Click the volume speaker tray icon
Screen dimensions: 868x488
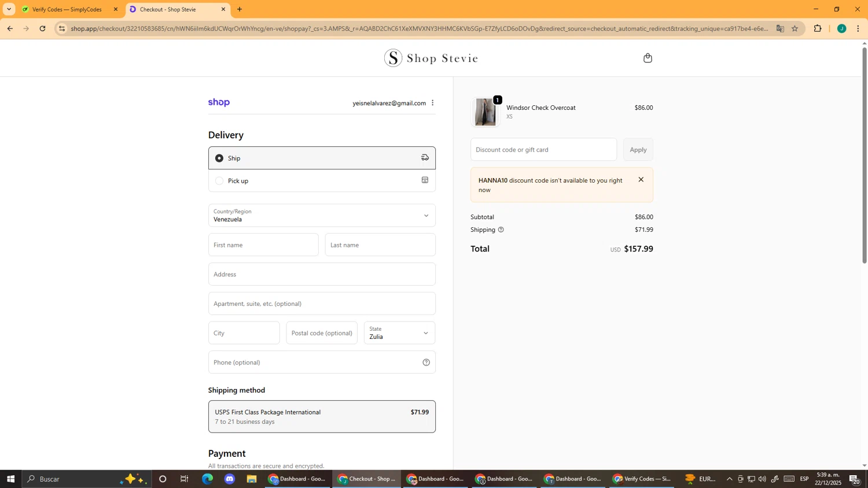click(x=762, y=479)
